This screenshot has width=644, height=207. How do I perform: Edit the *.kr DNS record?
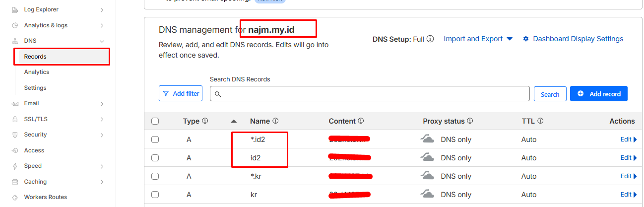629,176
